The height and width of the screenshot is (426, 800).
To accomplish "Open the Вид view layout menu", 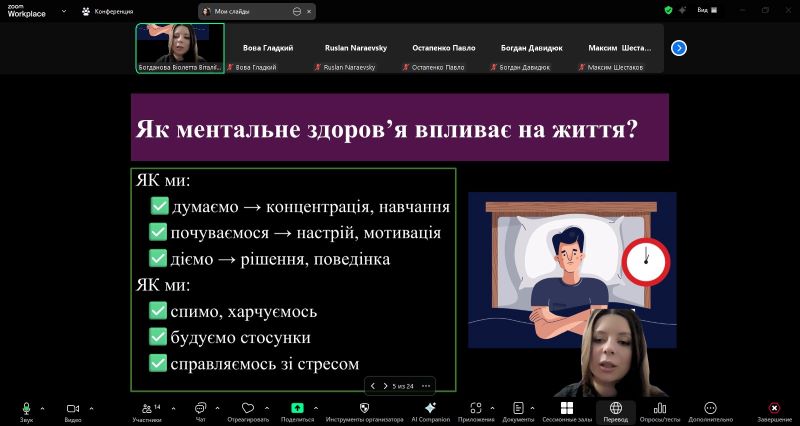I will (707, 10).
